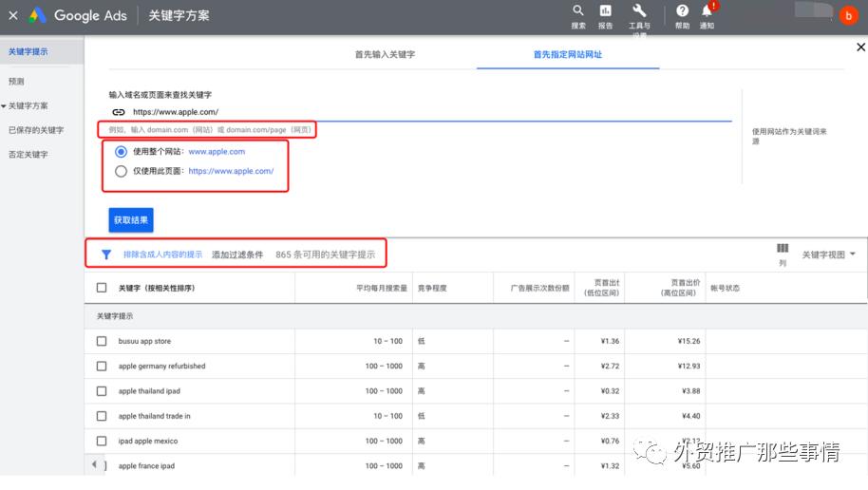Sort by keyword relevance column header

coord(157,288)
